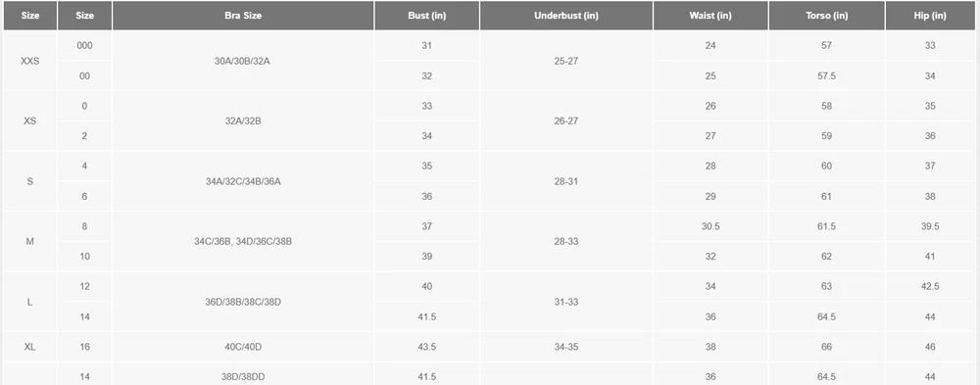Select the 30A/30B/32A bra size cell
The image size is (980, 385).
point(243,62)
